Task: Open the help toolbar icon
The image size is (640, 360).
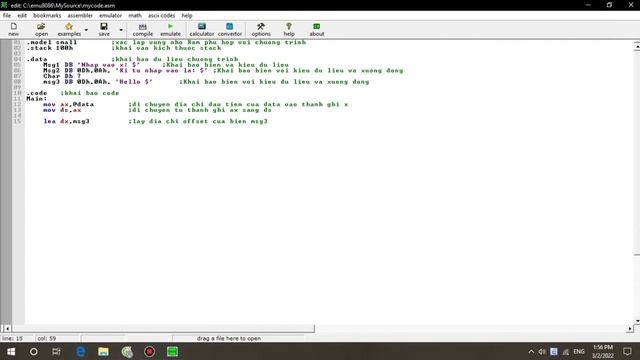Action: [289, 29]
